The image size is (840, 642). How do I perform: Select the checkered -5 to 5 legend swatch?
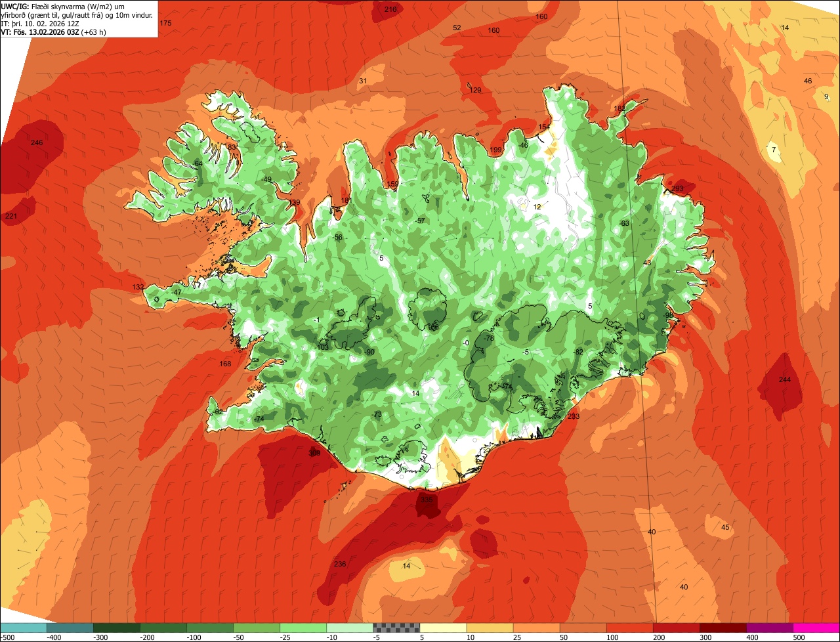pyautogui.click(x=396, y=628)
